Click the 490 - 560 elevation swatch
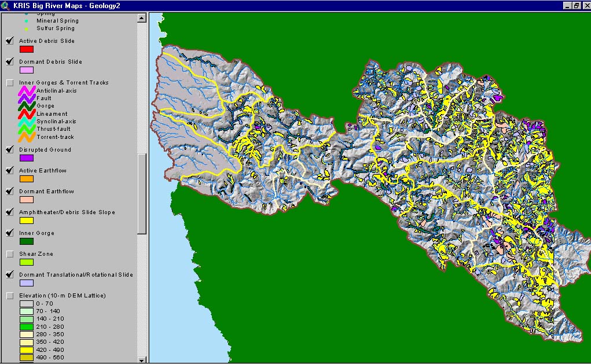 coord(27,358)
